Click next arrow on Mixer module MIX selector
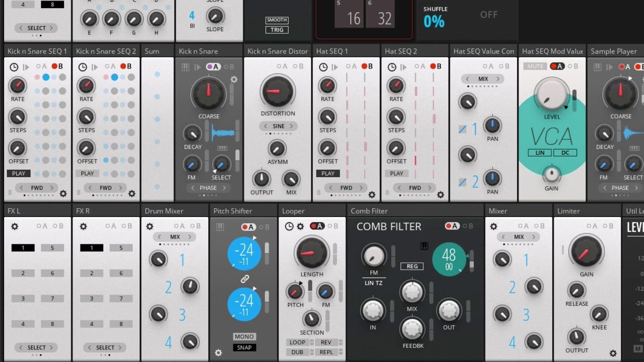Image resolution: width=644 pixels, height=362 pixels. tap(534, 237)
